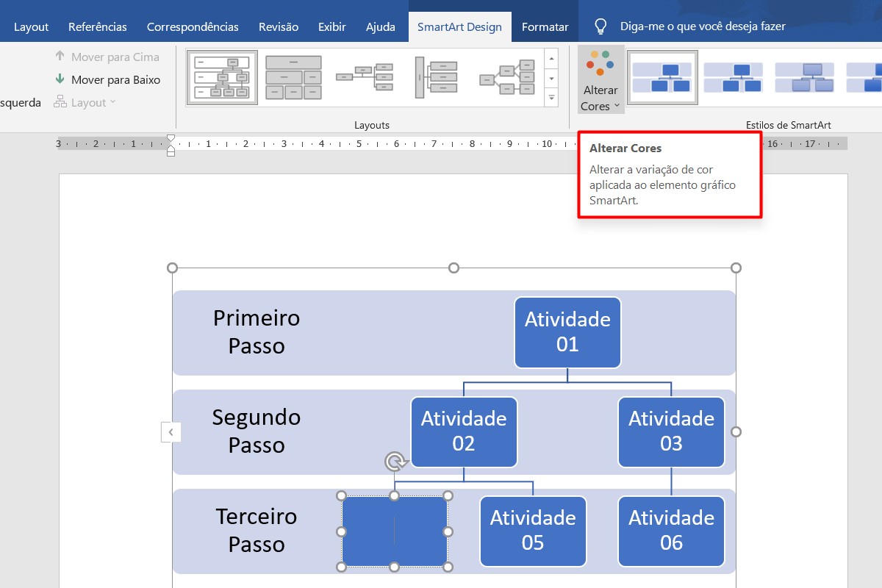This screenshot has height=588, width=882.
Task: Expand the SmartArt text pane arrow
Action: (x=171, y=432)
